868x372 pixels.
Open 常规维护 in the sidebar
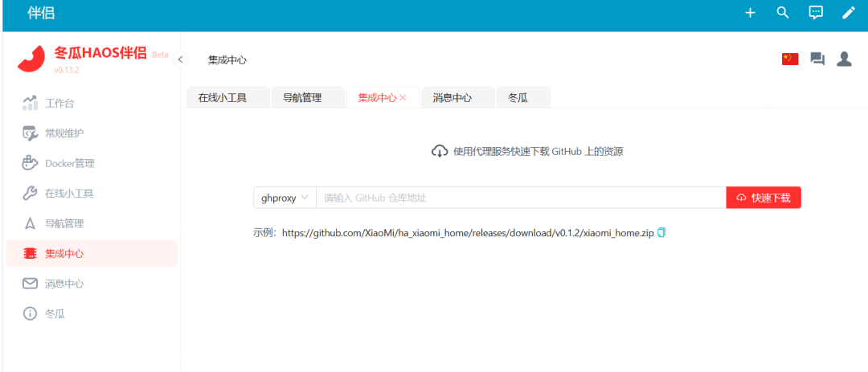tap(64, 133)
